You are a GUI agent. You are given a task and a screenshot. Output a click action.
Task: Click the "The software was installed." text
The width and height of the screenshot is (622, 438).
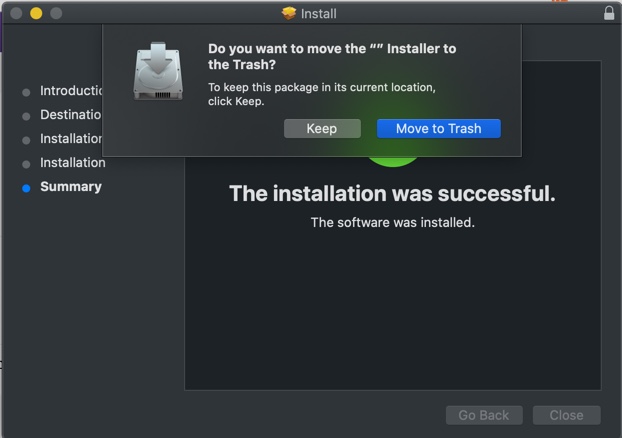tap(392, 222)
